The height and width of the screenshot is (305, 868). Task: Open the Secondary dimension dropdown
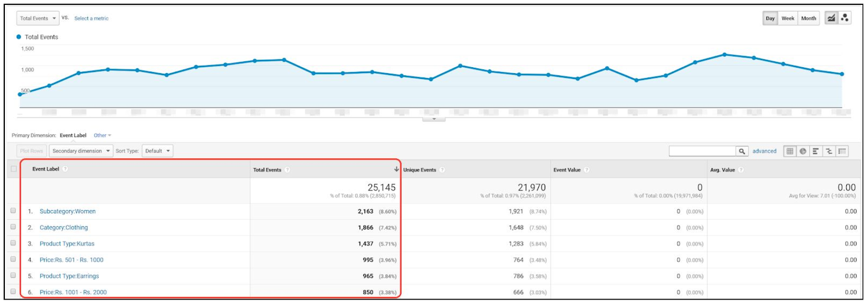(x=81, y=151)
